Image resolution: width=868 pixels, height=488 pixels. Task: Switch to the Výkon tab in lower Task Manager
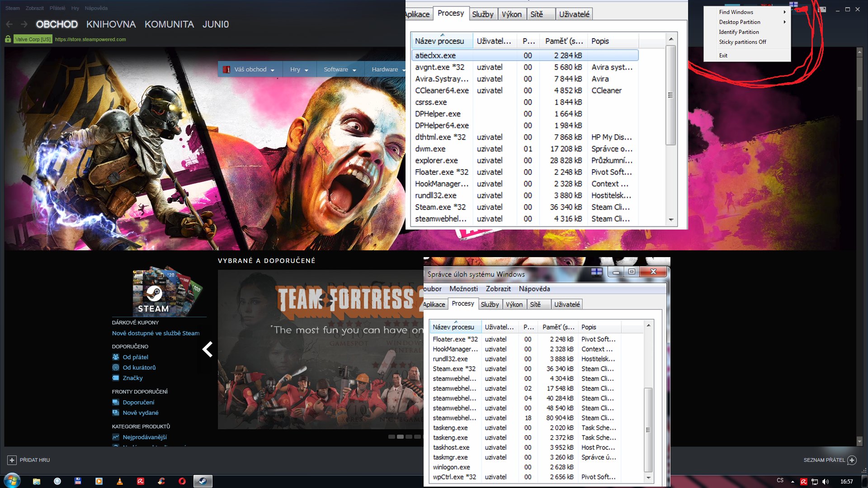(514, 305)
